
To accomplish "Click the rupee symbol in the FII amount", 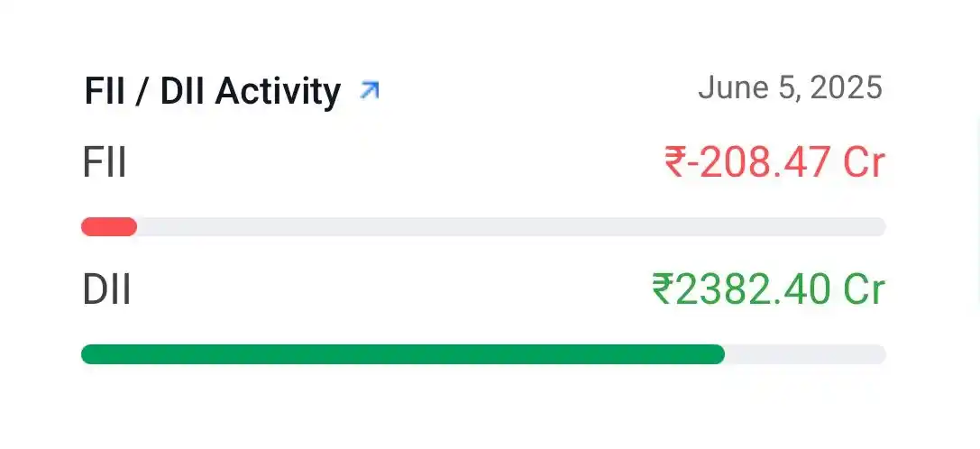I will point(674,163).
